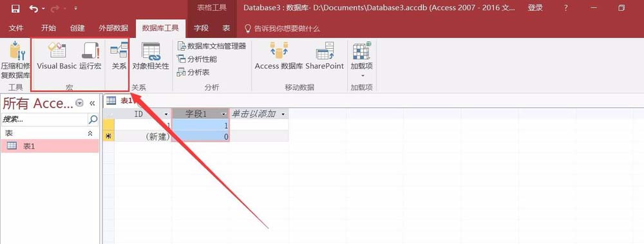644x244 pixels.
Task: Run Compact and Repair Database (压缩和修复数据库)
Action: pos(15,60)
